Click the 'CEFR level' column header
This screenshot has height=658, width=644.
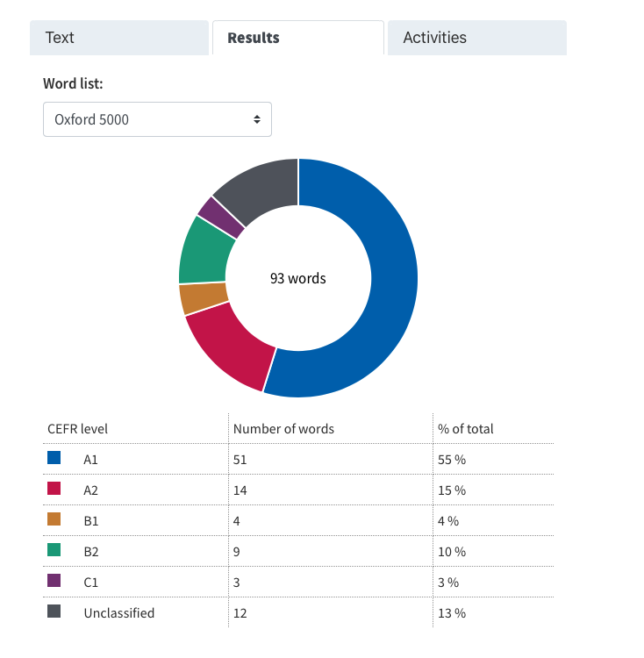pos(77,429)
